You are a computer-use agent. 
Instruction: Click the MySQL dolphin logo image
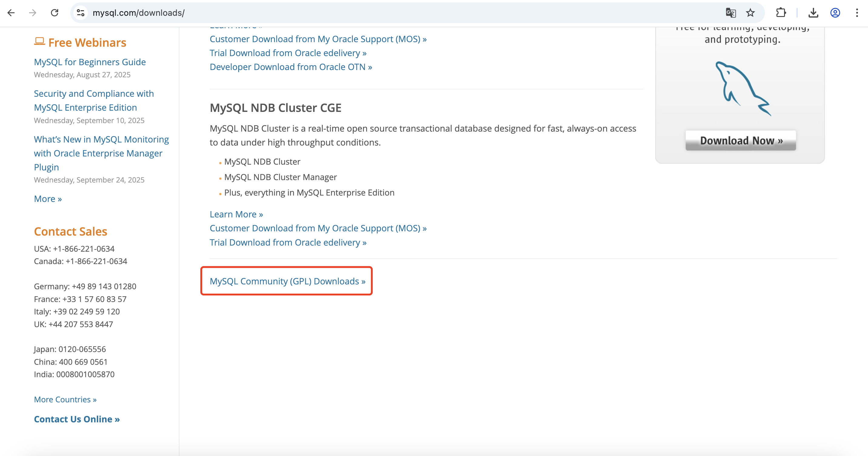pos(743,89)
